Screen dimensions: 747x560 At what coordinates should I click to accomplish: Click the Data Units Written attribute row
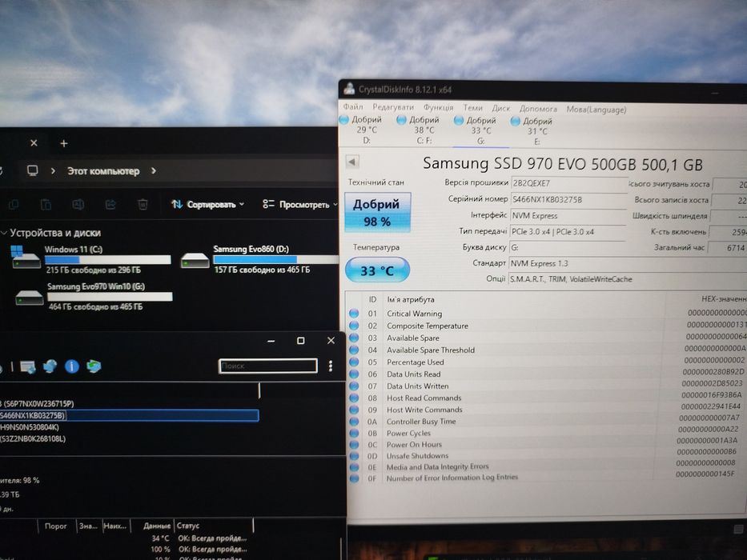tap(546, 386)
